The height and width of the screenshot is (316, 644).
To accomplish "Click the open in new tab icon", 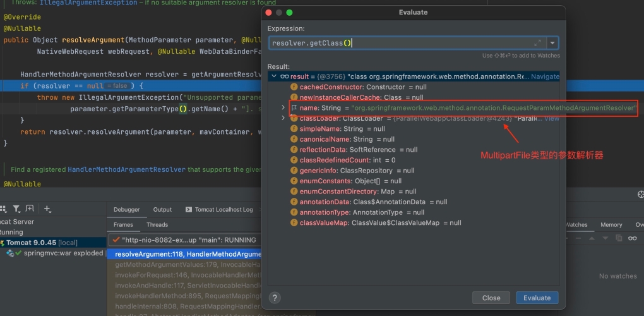I will coord(30,209).
